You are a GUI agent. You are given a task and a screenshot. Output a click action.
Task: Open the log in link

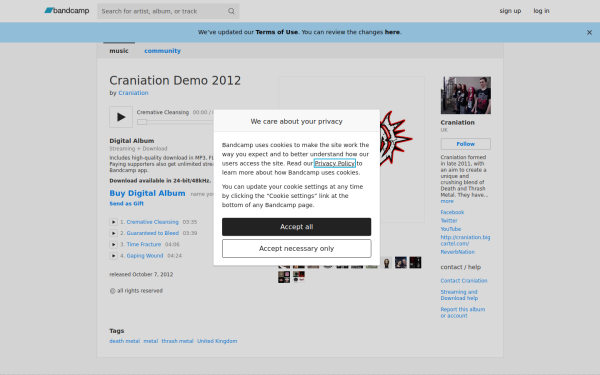click(x=541, y=11)
